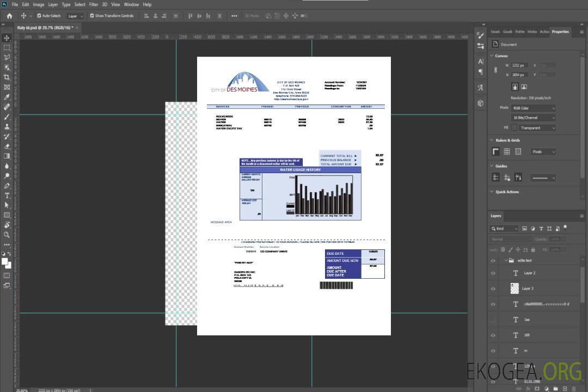Select the Horizontal Type tool
Screen dimensions: 588x392
click(x=7, y=195)
